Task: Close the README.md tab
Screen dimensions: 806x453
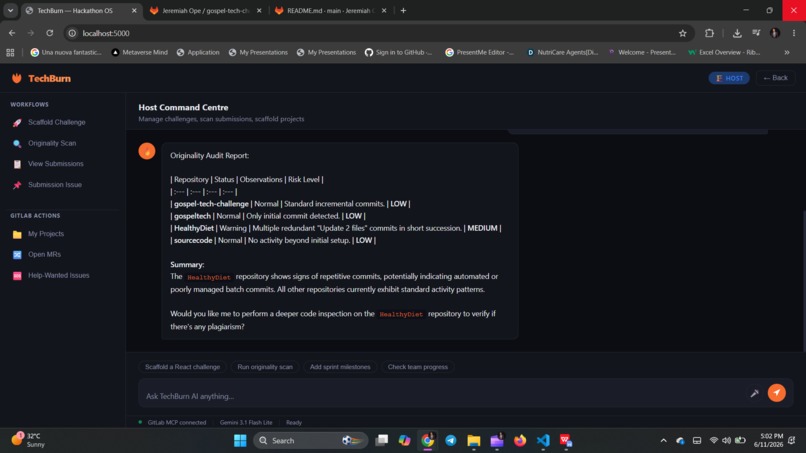Action: (384, 11)
